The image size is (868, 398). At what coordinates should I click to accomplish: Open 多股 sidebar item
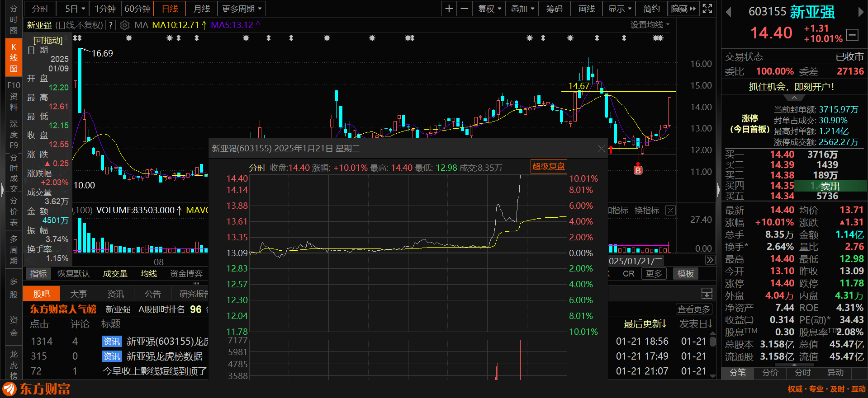pyautogui.click(x=14, y=288)
